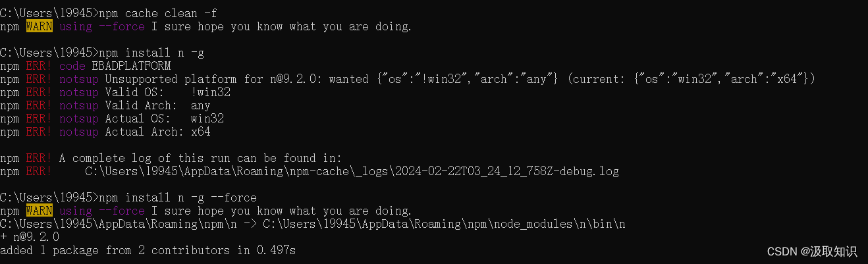
Task: Click the 'npm cache clean -f' command text
Action: click(x=157, y=13)
